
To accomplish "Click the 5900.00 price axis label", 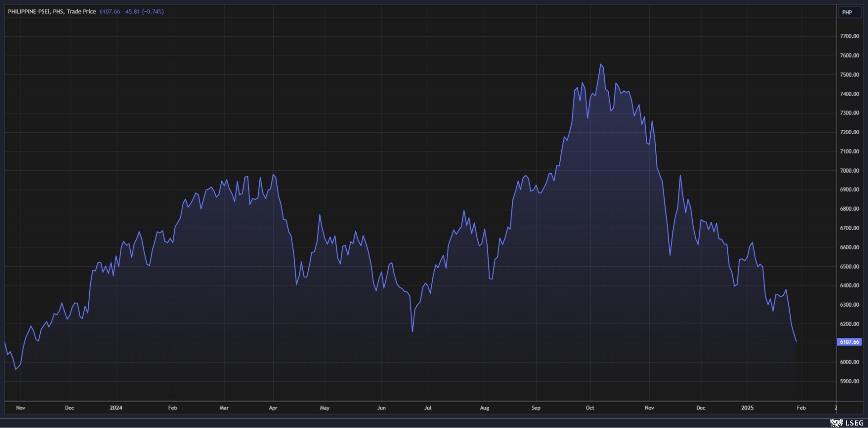I will 849,381.
